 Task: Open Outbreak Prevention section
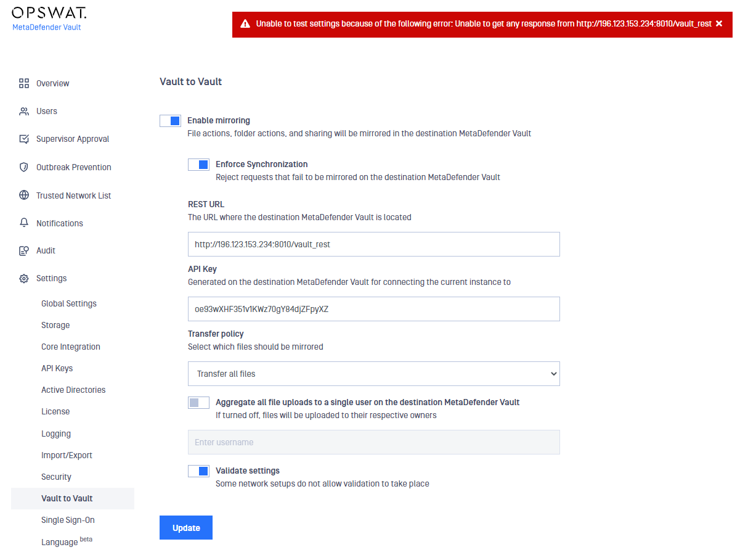click(x=73, y=167)
